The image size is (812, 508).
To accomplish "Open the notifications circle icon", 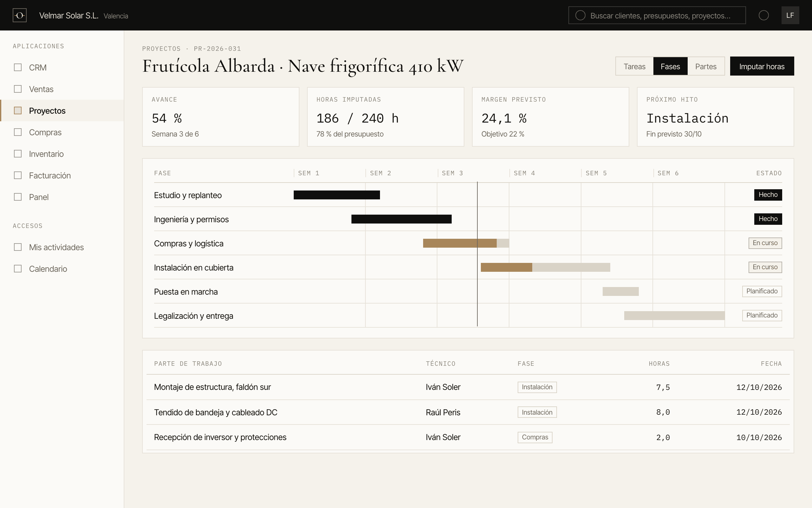I will [764, 16].
